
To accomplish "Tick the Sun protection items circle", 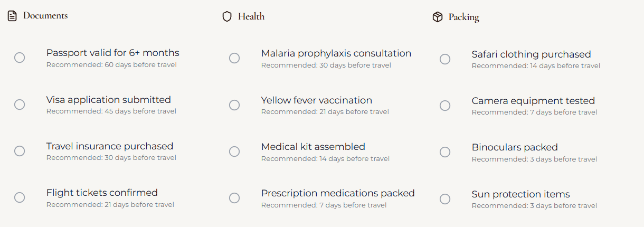I will point(445,199).
